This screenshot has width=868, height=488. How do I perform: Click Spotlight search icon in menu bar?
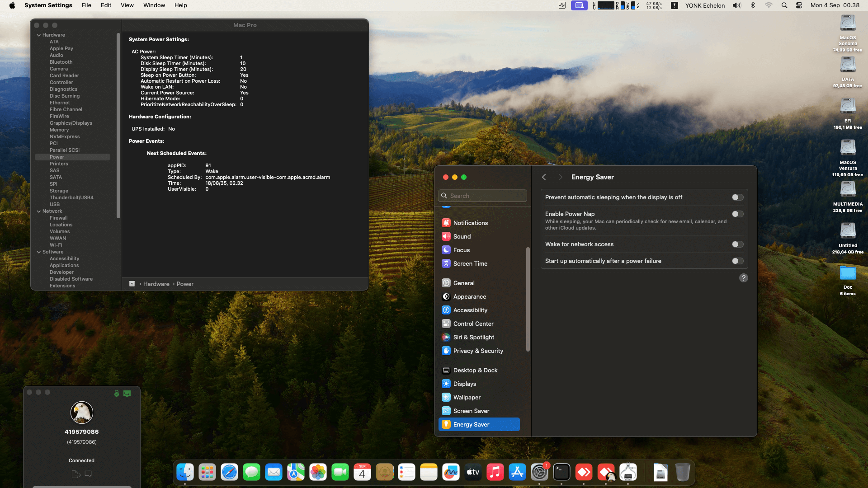pos(784,5)
